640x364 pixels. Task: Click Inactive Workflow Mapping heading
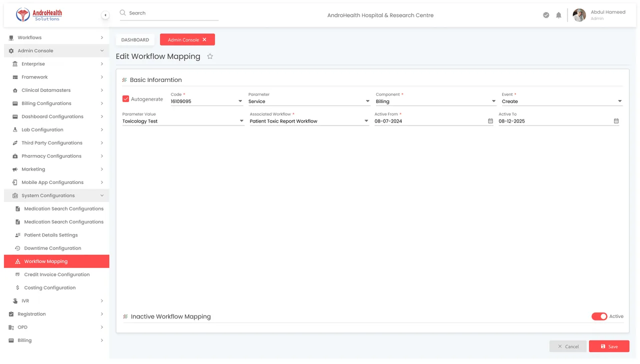pos(170,316)
